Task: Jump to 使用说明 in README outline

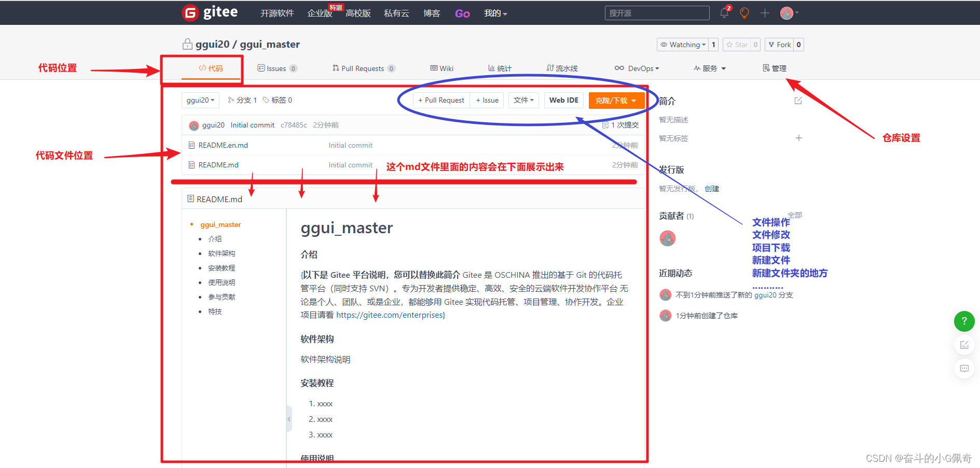Action: click(x=222, y=282)
